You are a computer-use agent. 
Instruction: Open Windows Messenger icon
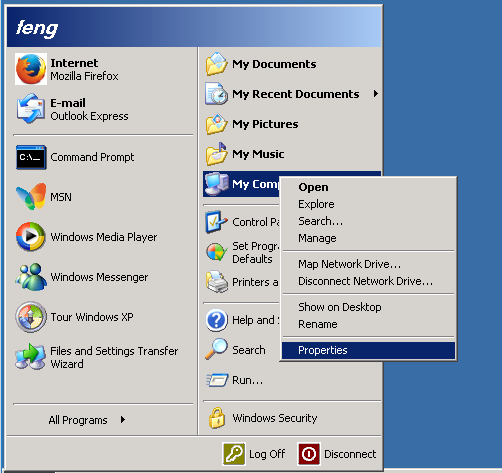click(x=31, y=277)
